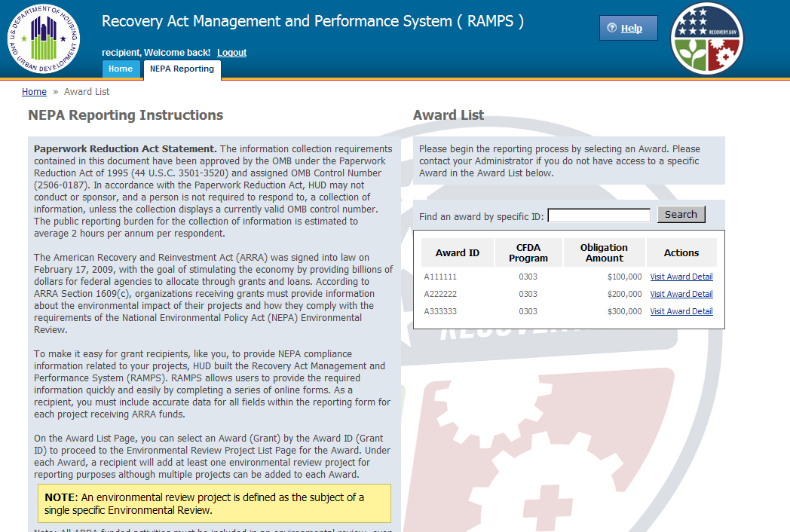Select the A111111 award ID cell
This screenshot has height=532, width=790.
coord(440,277)
